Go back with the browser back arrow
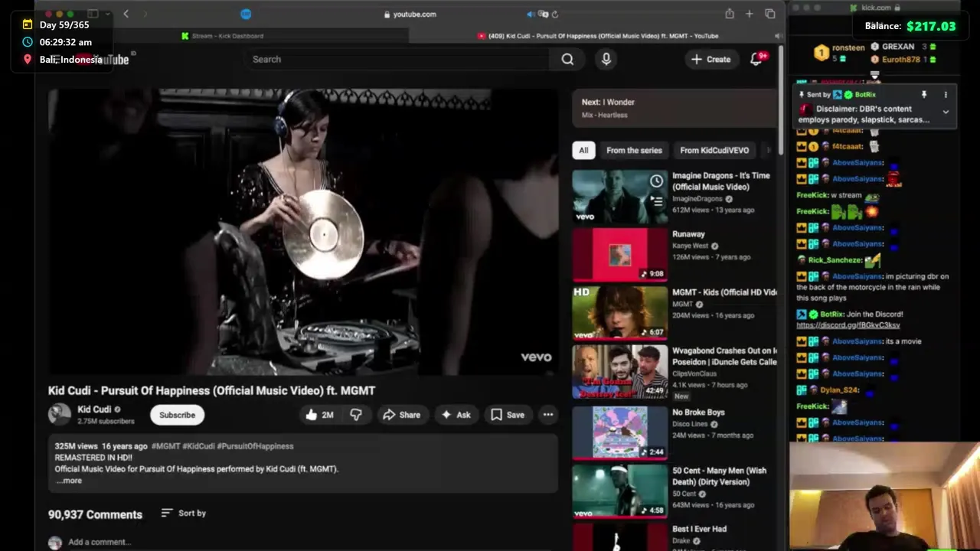The width and height of the screenshot is (980, 551). click(x=126, y=14)
